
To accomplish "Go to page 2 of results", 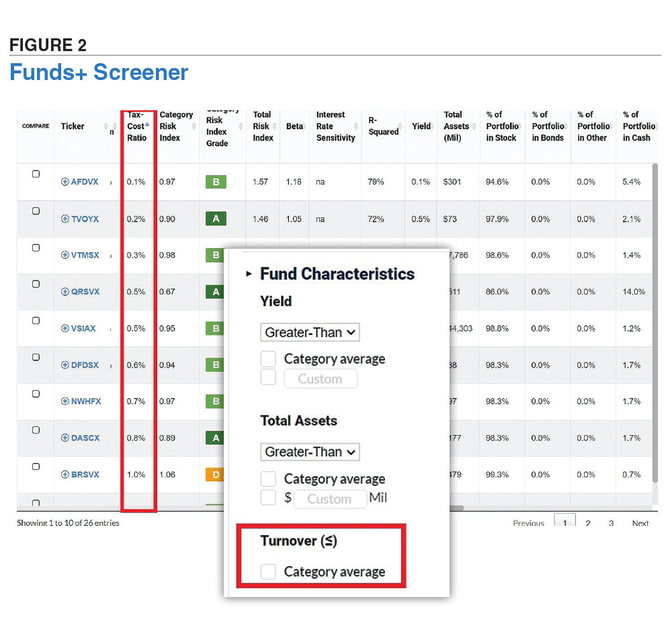I will tap(588, 523).
